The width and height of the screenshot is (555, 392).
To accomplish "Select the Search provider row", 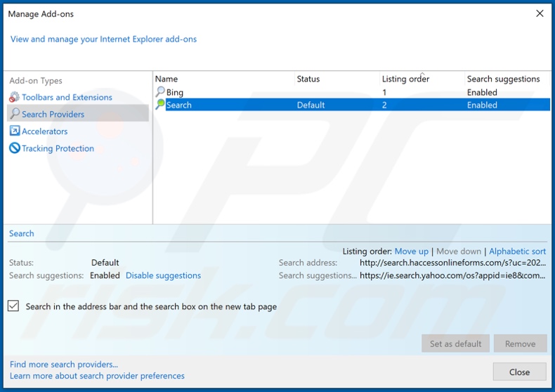I will (352, 105).
